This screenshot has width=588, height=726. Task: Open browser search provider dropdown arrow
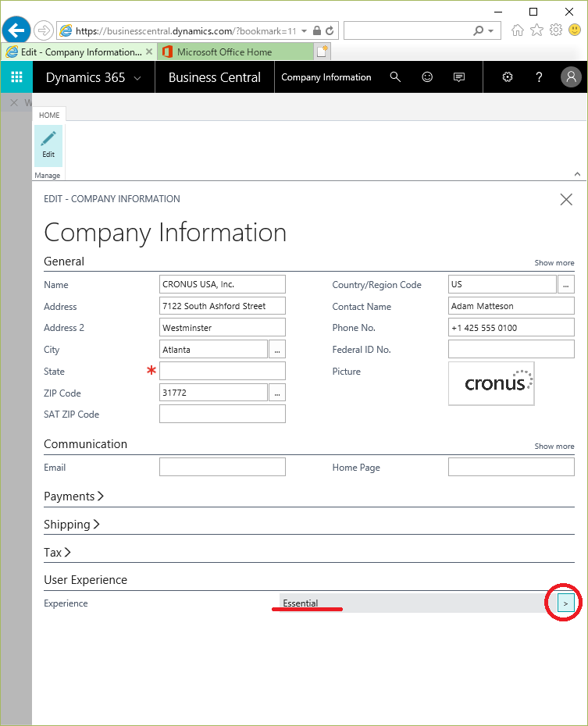(x=490, y=31)
